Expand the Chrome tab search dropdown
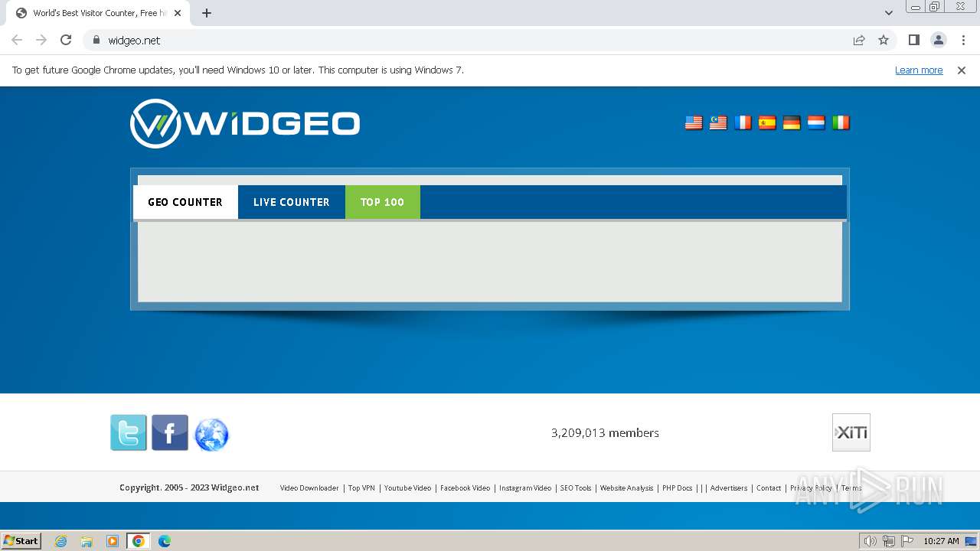The image size is (980, 551). 889,13
